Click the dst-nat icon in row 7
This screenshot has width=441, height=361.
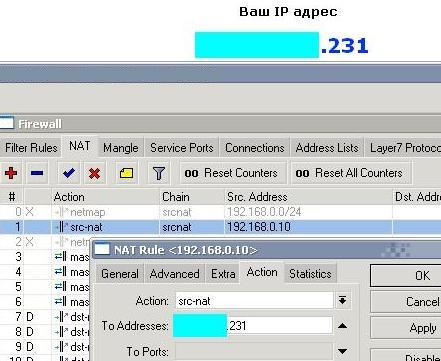point(62,317)
